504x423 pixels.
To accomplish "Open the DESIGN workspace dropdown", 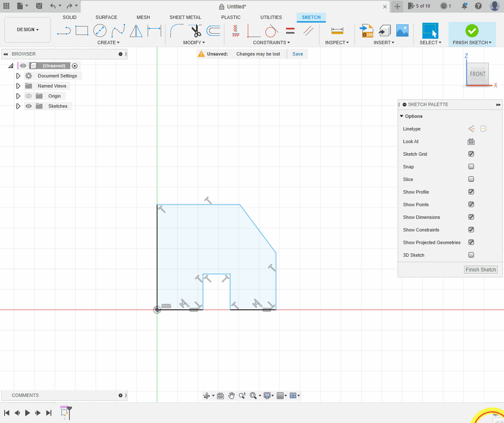I will pos(28,30).
